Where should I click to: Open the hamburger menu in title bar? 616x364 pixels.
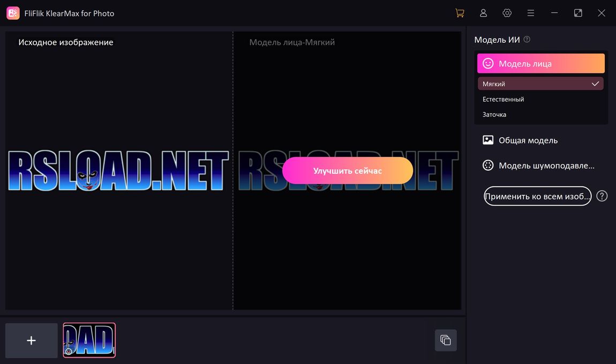[x=530, y=13]
